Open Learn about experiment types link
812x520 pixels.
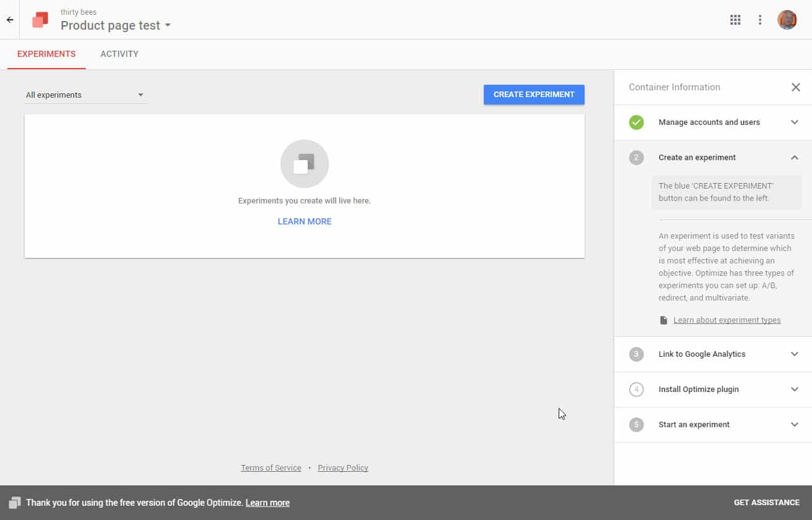coord(727,320)
